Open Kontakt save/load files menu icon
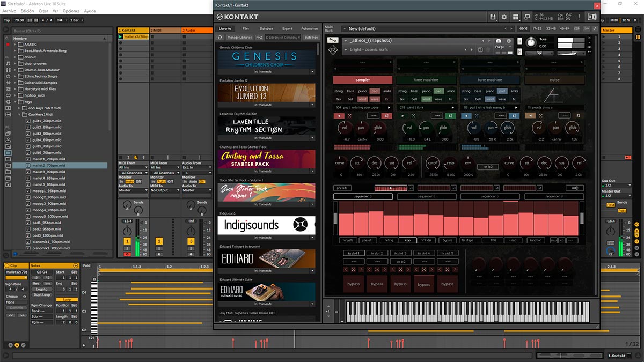 [493, 17]
